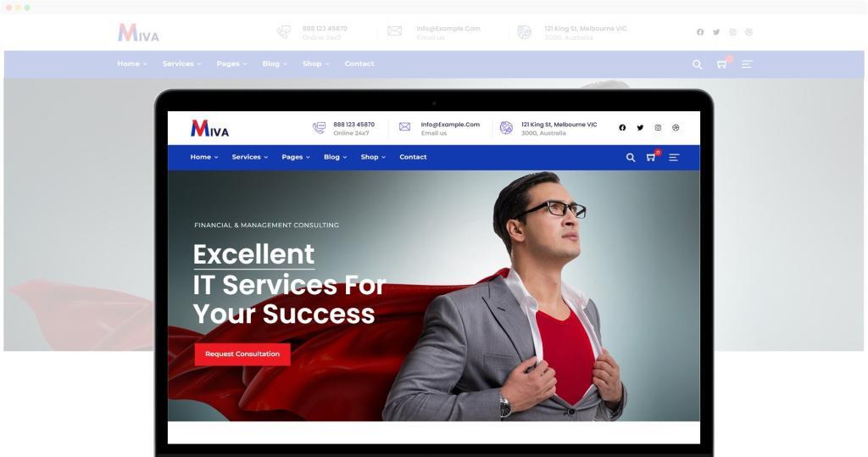Click the Miva logo inside the laptop screen
The height and width of the screenshot is (457, 868).
(209, 128)
